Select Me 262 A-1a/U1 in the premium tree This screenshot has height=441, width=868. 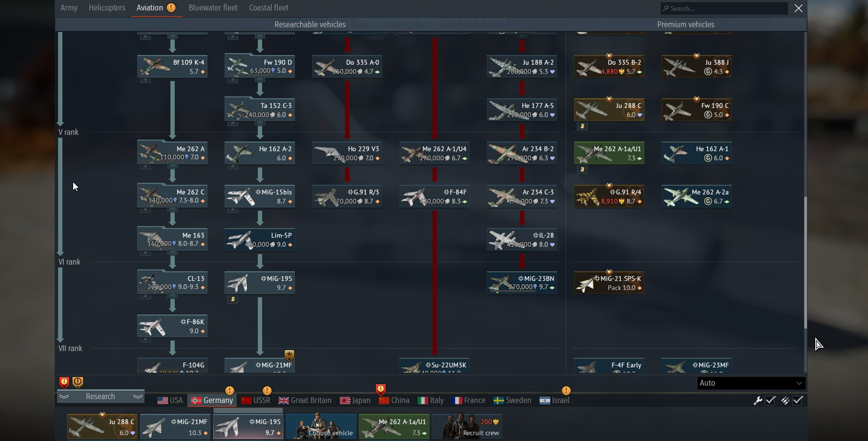(x=609, y=153)
